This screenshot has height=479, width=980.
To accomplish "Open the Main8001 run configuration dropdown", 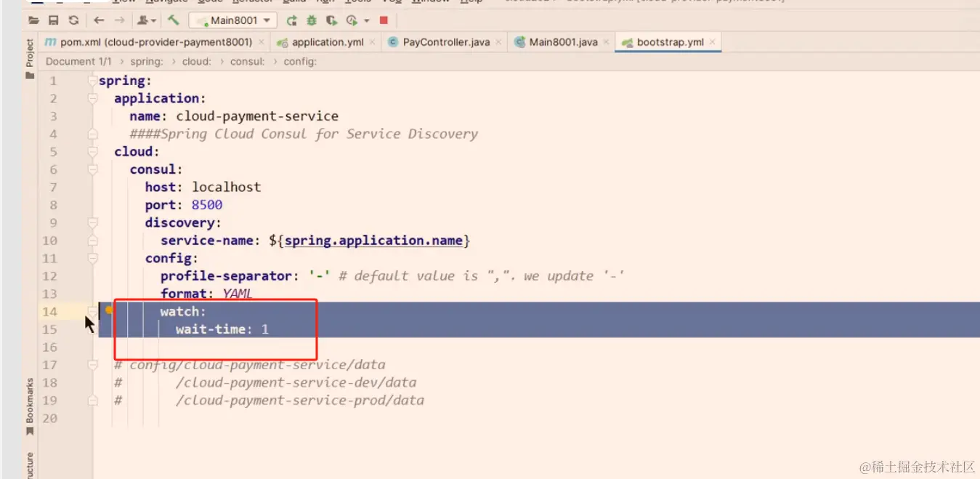I will (233, 20).
